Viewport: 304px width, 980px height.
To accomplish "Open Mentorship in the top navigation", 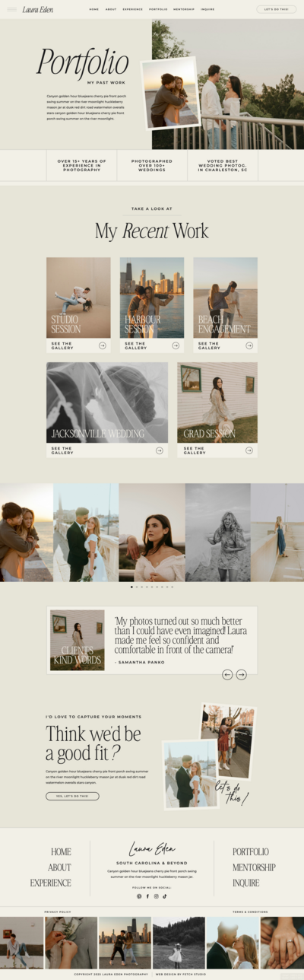I will click(184, 9).
